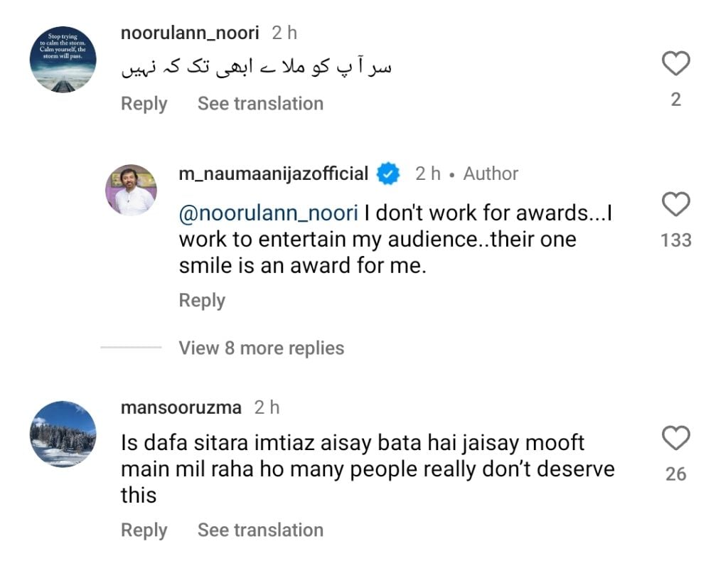See translation of noorulann_noori's comment
Screen dimensions: 728x566
260,104
